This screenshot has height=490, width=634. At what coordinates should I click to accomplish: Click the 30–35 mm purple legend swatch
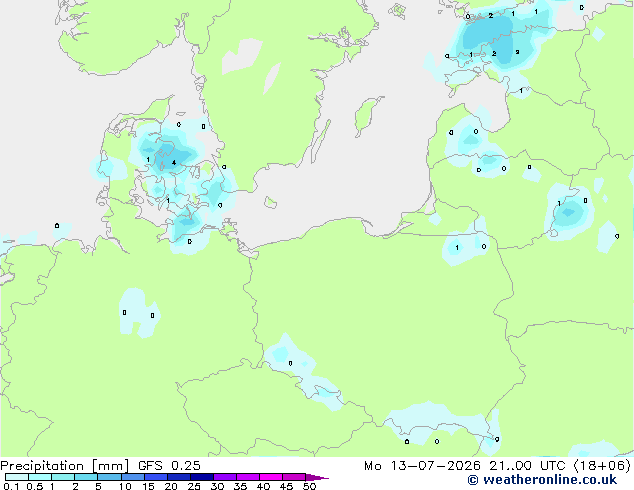pos(225,477)
